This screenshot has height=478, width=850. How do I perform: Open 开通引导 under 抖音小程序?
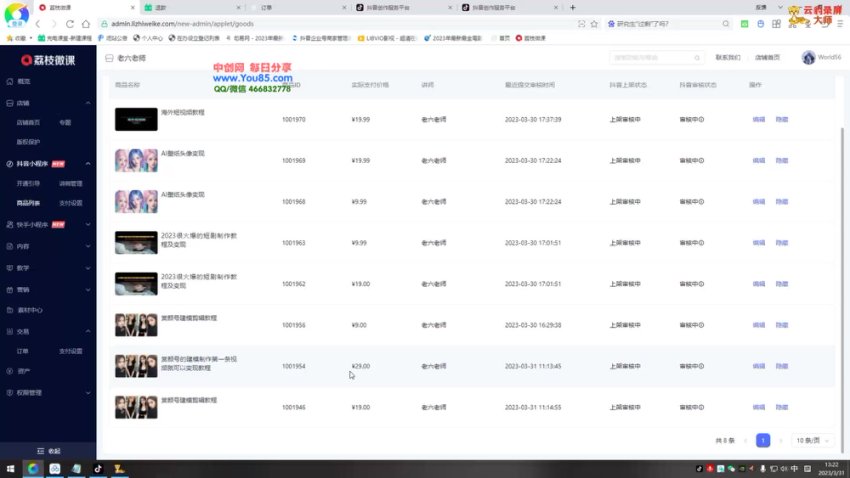point(28,184)
